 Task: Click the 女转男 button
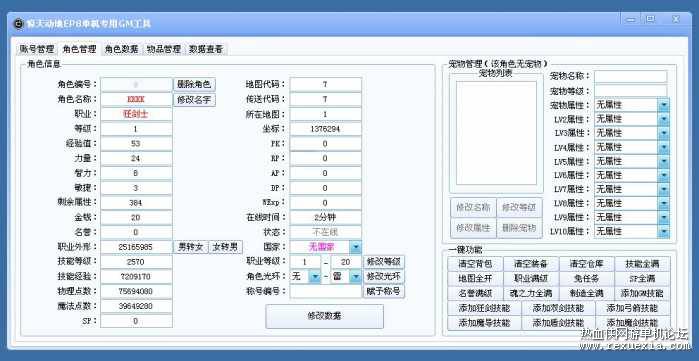click(x=226, y=247)
